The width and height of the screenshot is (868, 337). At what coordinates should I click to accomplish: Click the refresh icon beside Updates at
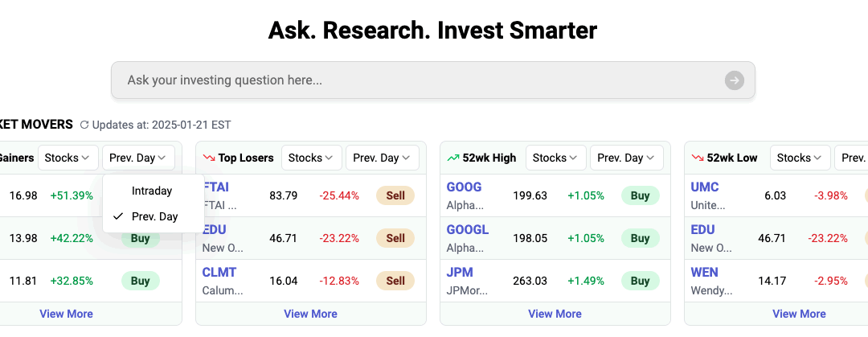(84, 125)
